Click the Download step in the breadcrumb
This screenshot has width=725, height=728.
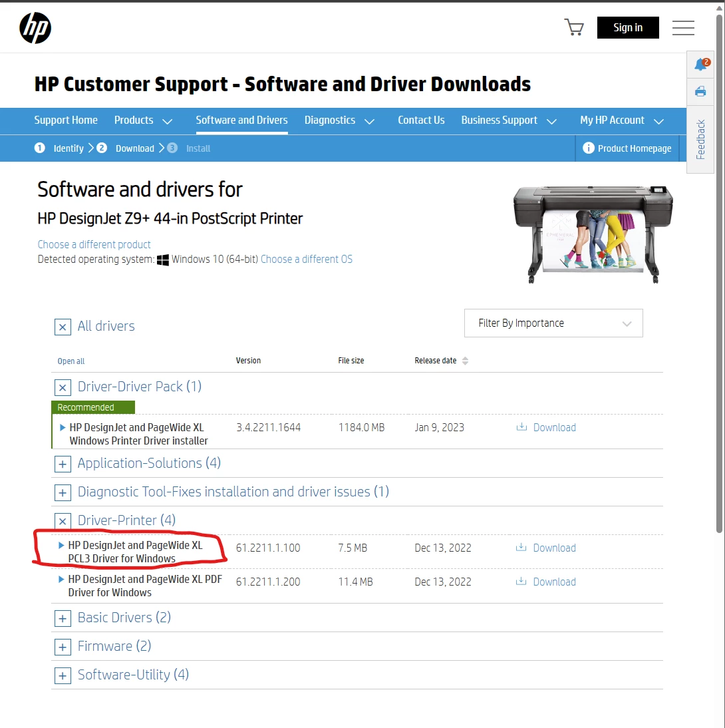125,148
